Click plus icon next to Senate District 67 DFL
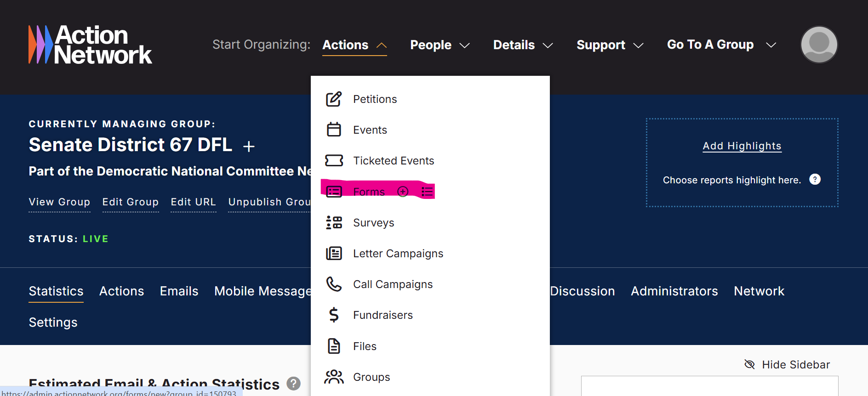868x396 pixels. pyautogui.click(x=249, y=146)
